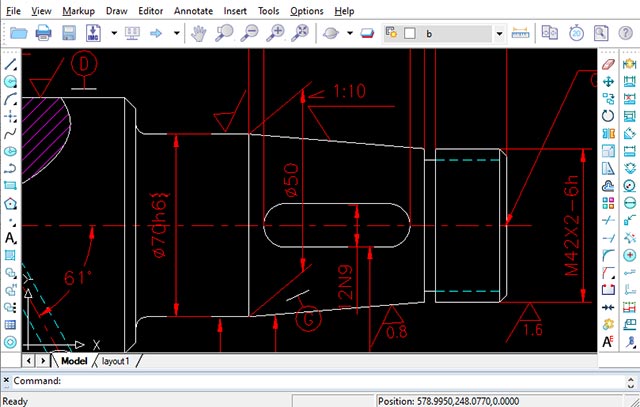This screenshot has width=640, height=407.
Task: Expand the dropdown beside the IMG export icon
Action: coord(114,33)
